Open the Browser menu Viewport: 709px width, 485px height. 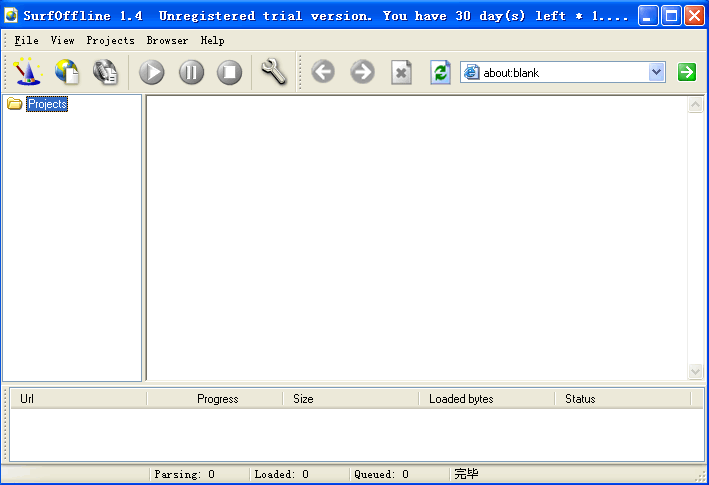point(167,41)
